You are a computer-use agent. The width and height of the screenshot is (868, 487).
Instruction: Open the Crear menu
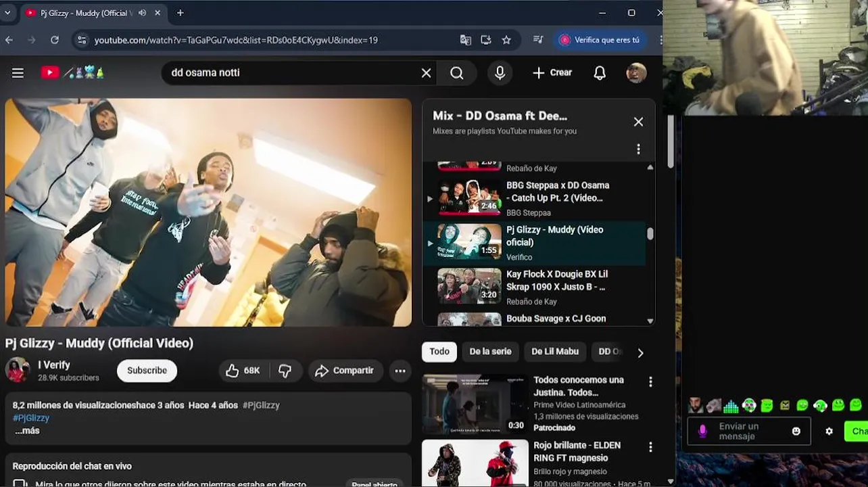pyautogui.click(x=552, y=72)
